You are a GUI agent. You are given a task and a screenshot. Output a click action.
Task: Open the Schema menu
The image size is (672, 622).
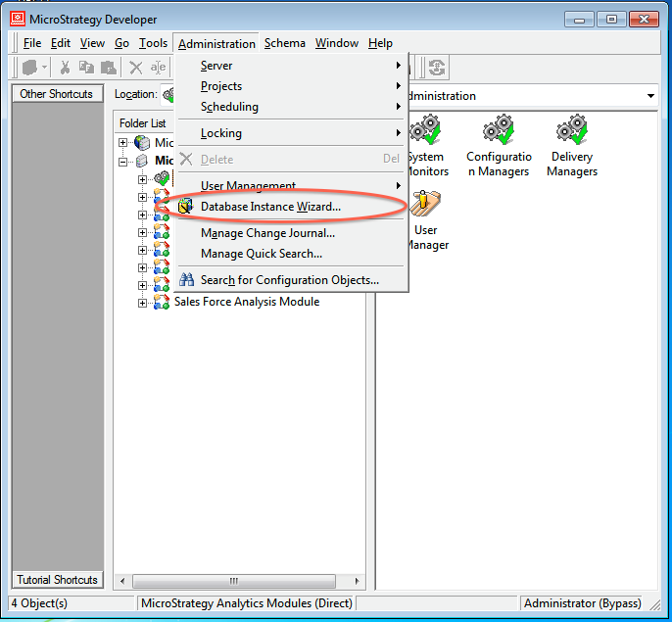point(284,43)
